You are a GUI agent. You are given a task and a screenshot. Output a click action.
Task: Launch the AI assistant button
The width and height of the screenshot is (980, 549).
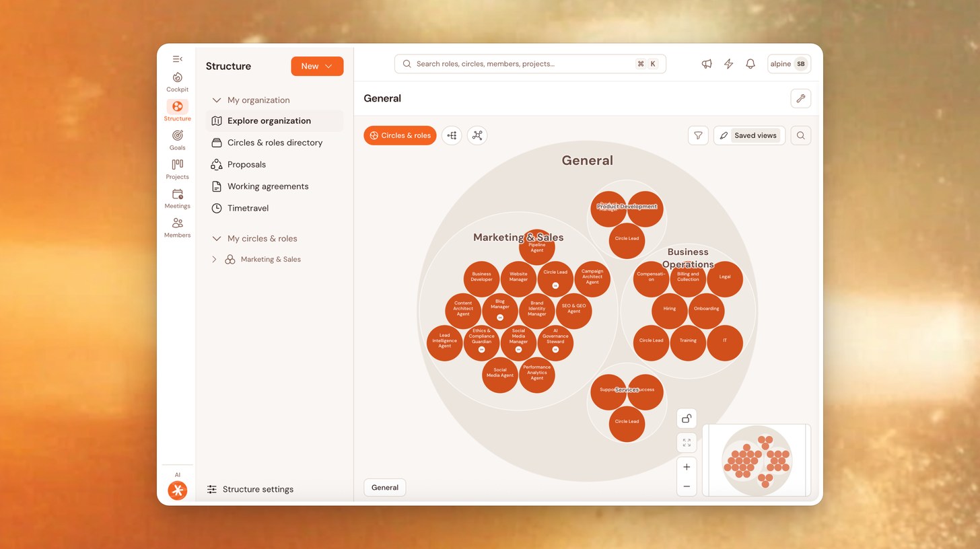[x=178, y=490]
